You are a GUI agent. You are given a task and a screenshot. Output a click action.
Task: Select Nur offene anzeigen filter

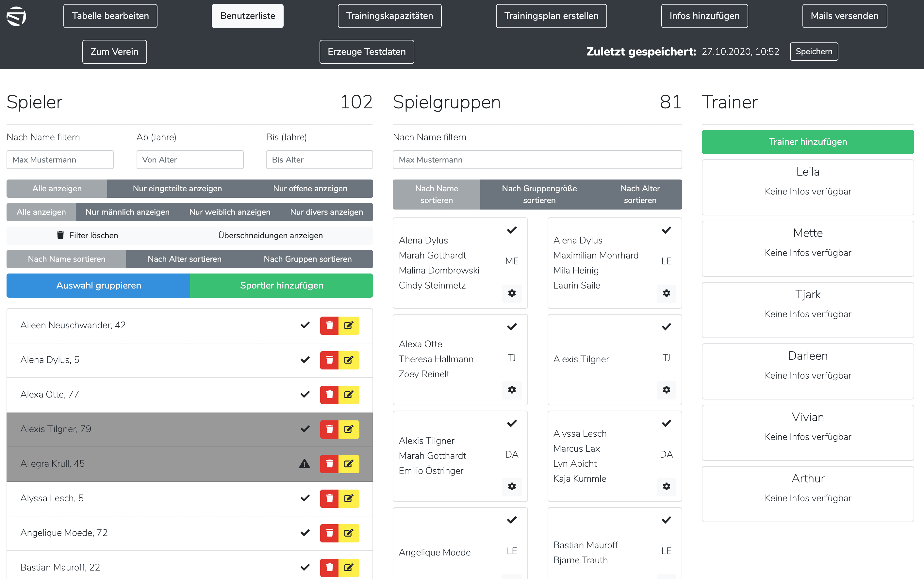pyautogui.click(x=310, y=188)
